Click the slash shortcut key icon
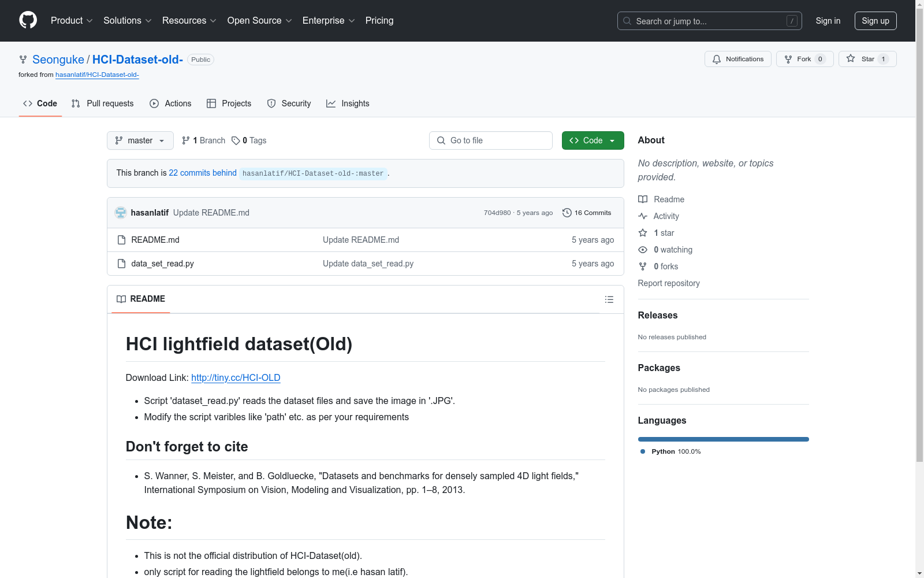Screen dimensions: 924x578 point(792,21)
